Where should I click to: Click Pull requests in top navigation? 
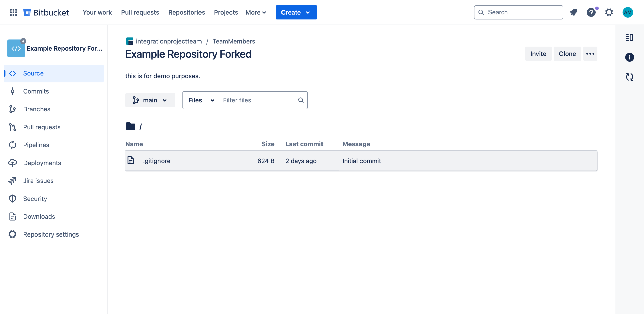pyautogui.click(x=140, y=12)
